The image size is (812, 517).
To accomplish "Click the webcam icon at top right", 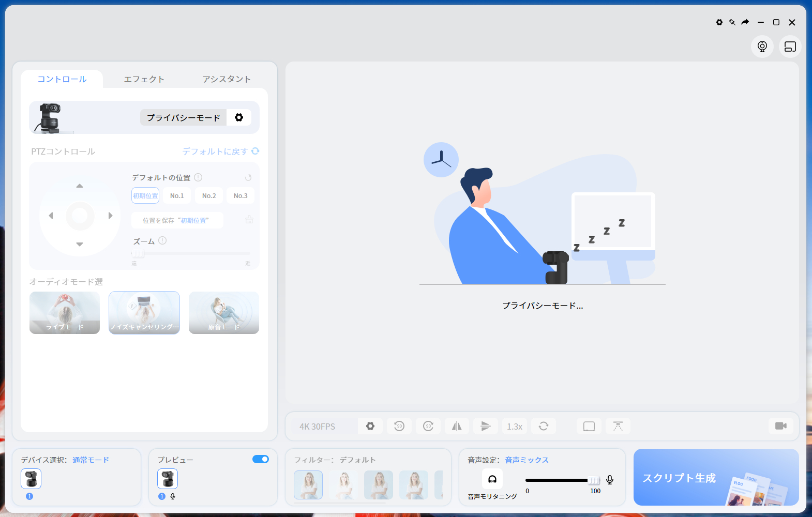I will 762,47.
